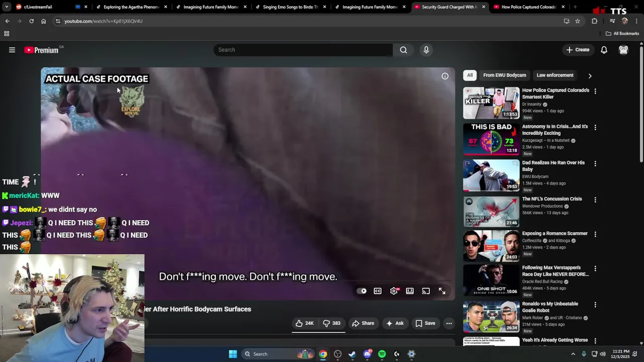
Task: Open more actions ellipsis below the video
Action: (x=449, y=323)
